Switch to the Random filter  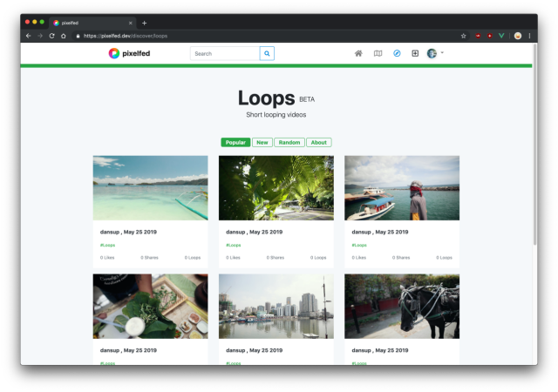click(289, 142)
